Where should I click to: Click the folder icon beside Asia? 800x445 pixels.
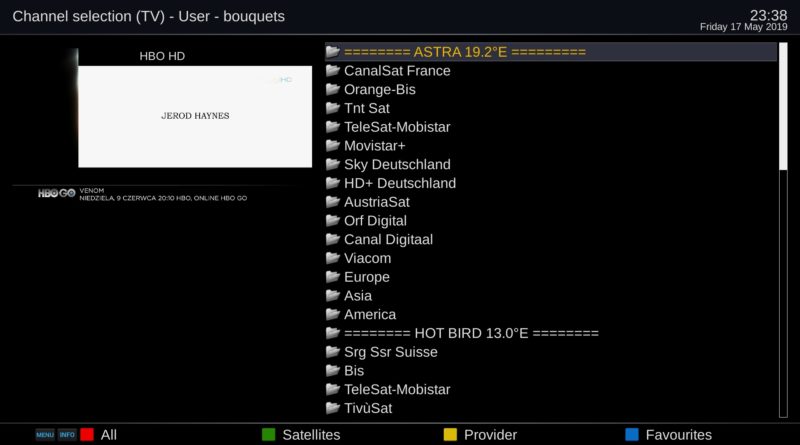pyautogui.click(x=333, y=295)
